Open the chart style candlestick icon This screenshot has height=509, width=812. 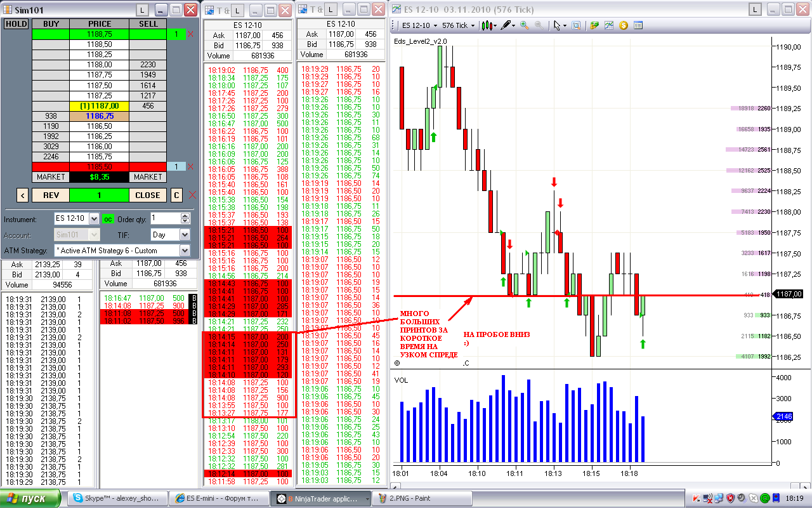(x=487, y=25)
